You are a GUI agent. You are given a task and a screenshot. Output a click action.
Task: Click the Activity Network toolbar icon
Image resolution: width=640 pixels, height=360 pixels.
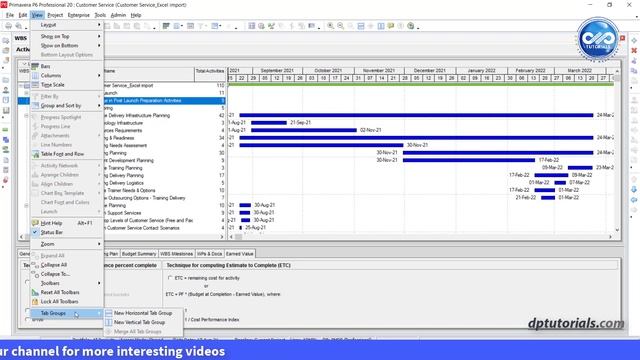click(x=271, y=26)
